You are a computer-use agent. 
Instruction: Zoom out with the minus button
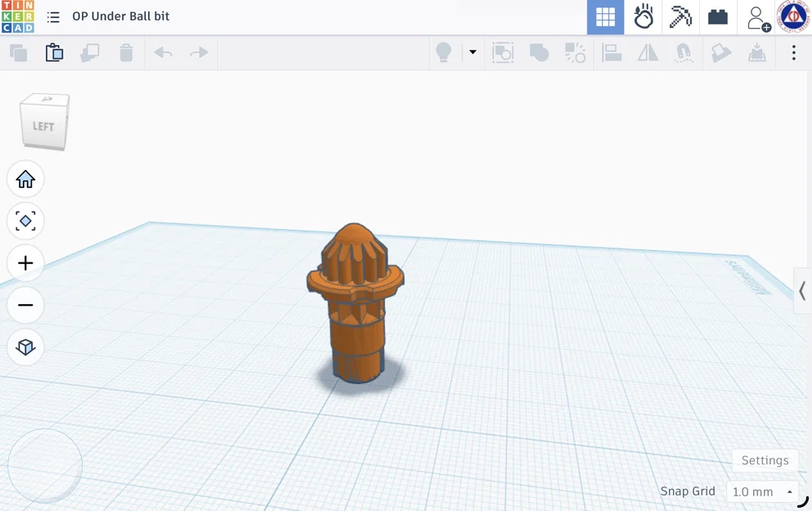pos(25,305)
